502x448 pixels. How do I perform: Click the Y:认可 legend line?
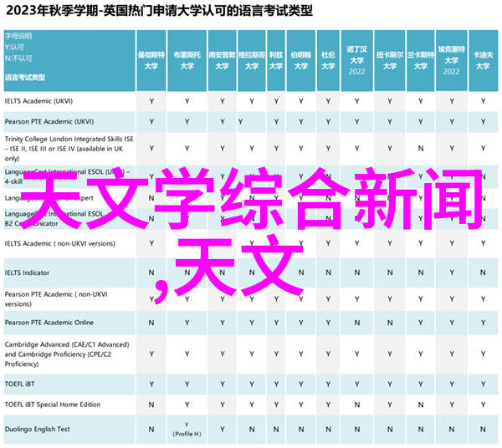pos(14,48)
